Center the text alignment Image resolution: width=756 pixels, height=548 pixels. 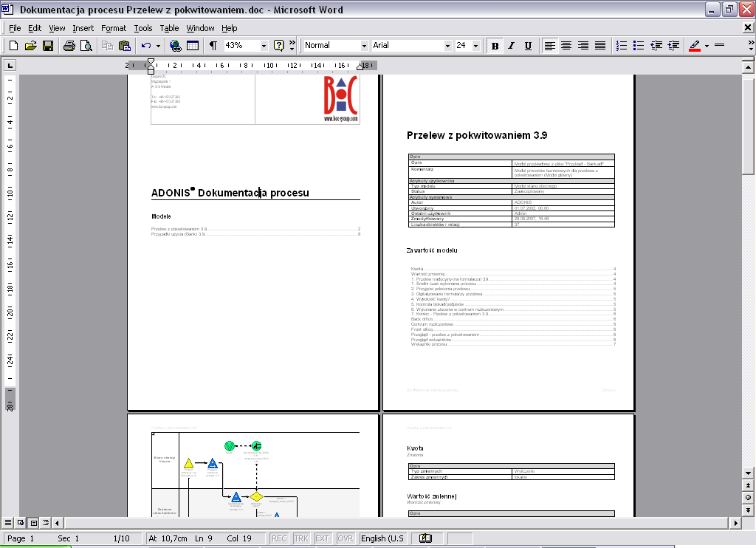(566, 45)
